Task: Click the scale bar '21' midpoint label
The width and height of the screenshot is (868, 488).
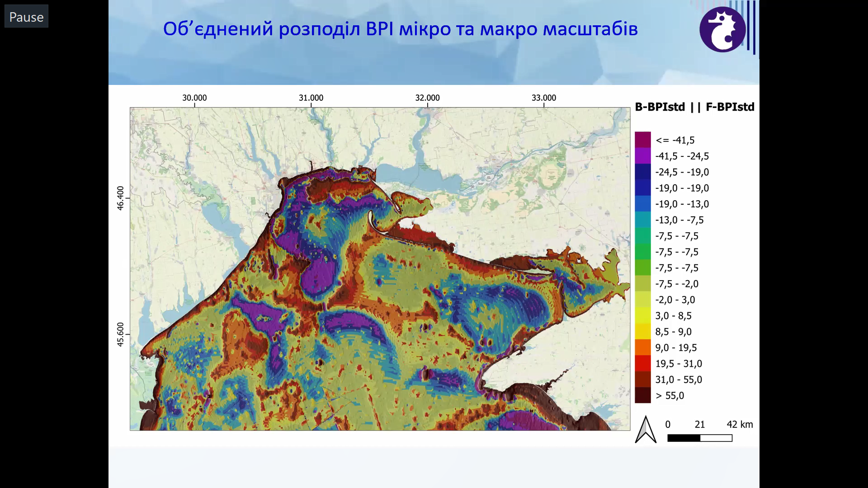Action: pos(700,424)
